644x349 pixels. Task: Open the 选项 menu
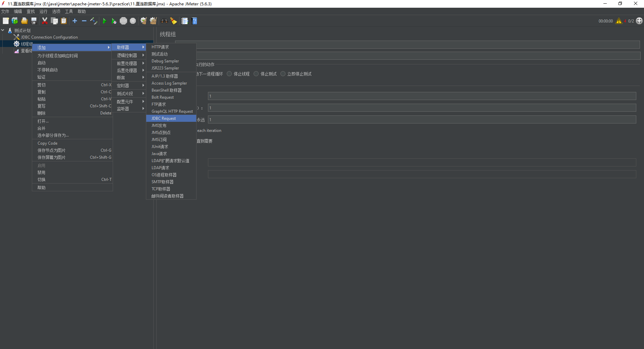click(x=56, y=11)
